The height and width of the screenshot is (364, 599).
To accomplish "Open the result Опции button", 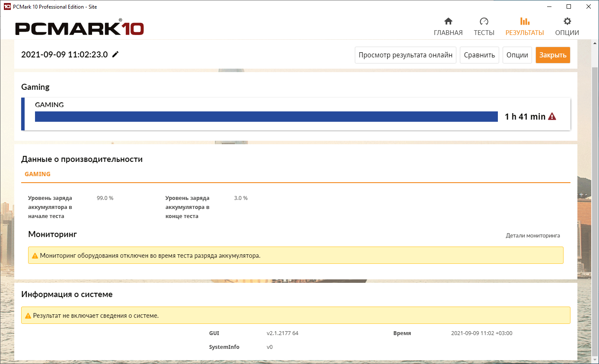I will pos(517,55).
